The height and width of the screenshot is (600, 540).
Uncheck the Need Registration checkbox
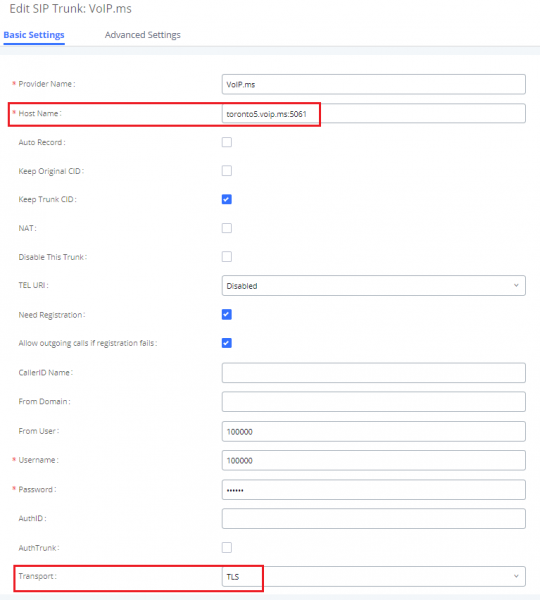(227, 315)
